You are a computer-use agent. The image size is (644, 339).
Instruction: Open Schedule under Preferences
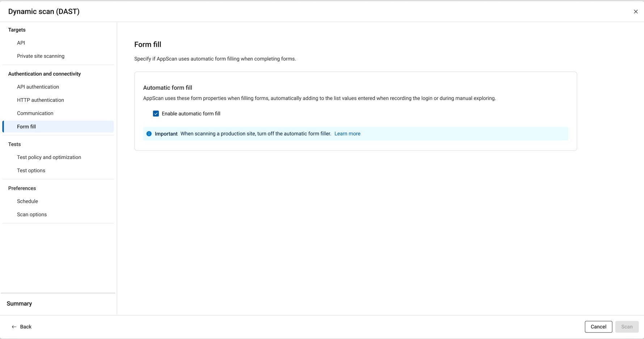coord(27,201)
